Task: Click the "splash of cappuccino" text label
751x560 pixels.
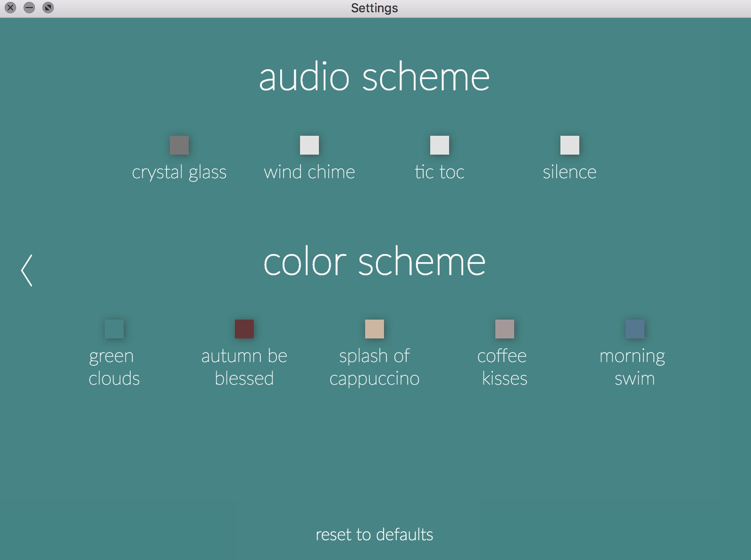Action: coord(375,367)
